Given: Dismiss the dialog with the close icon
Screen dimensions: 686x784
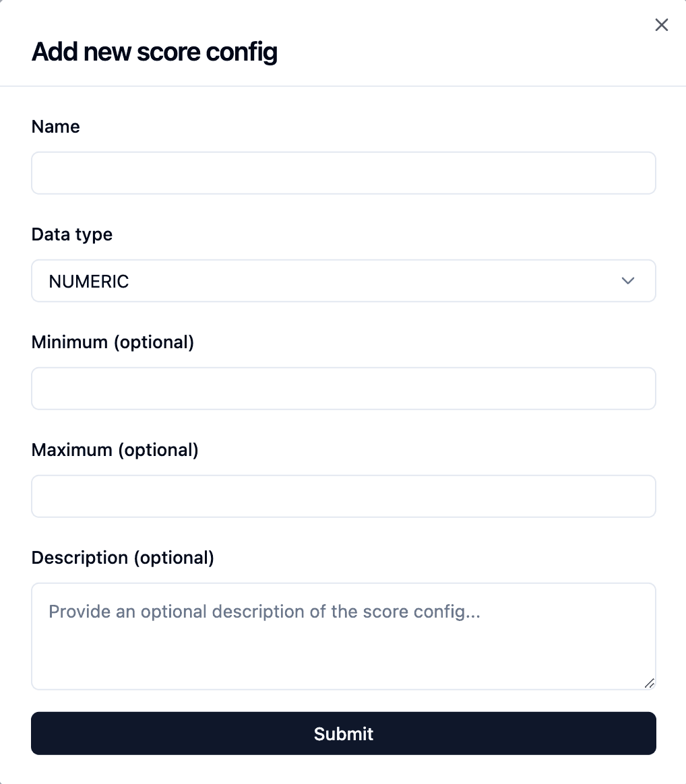Looking at the screenshot, I should pyautogui.click(x=661, y=25).
